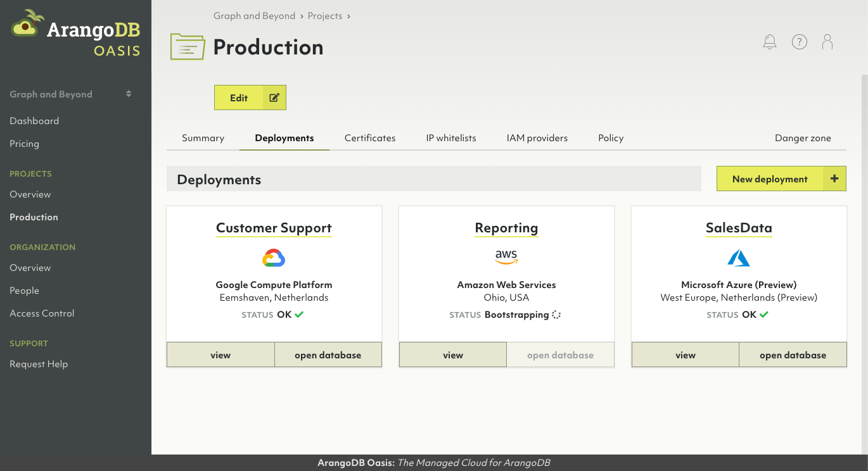
Task: Click the user account profile icon
Action: pyautogui.click(x=827, y=42)
